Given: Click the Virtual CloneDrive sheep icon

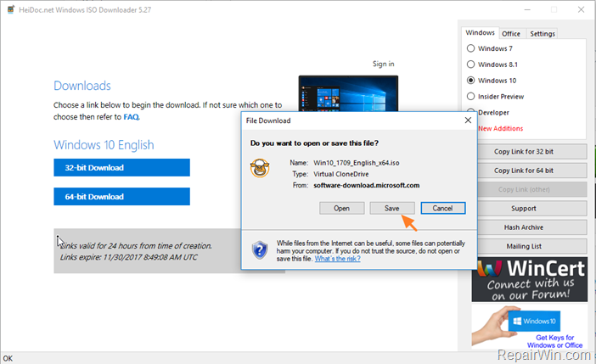Looking at the screenshot, I should pyautogui.click(x=260, y=168).
